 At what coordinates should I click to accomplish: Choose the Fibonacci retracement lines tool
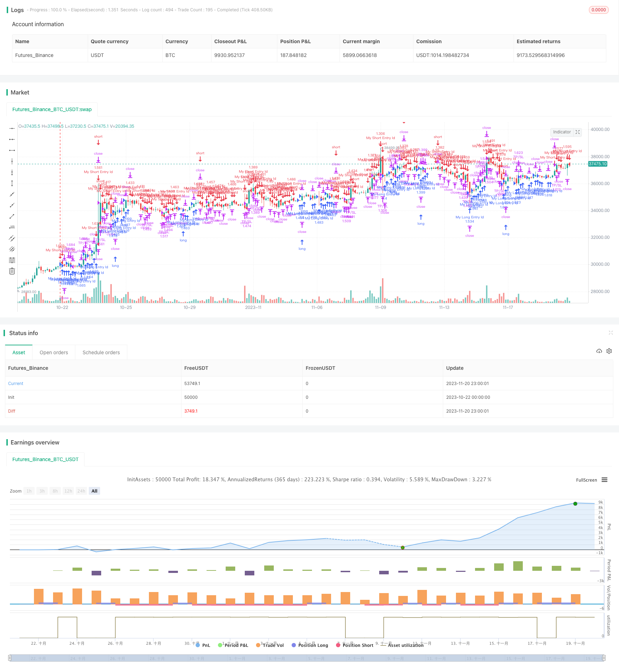(x=12, y=260)
